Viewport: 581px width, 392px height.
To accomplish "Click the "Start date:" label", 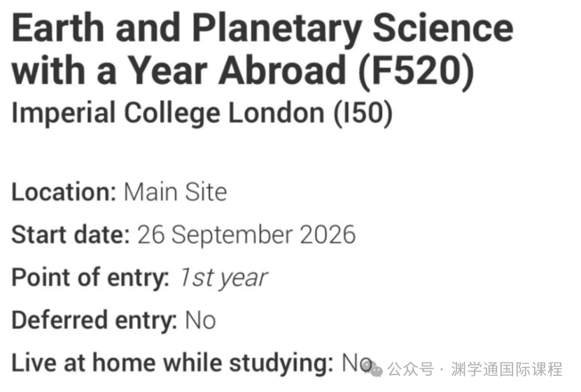I will click(70, 234).
